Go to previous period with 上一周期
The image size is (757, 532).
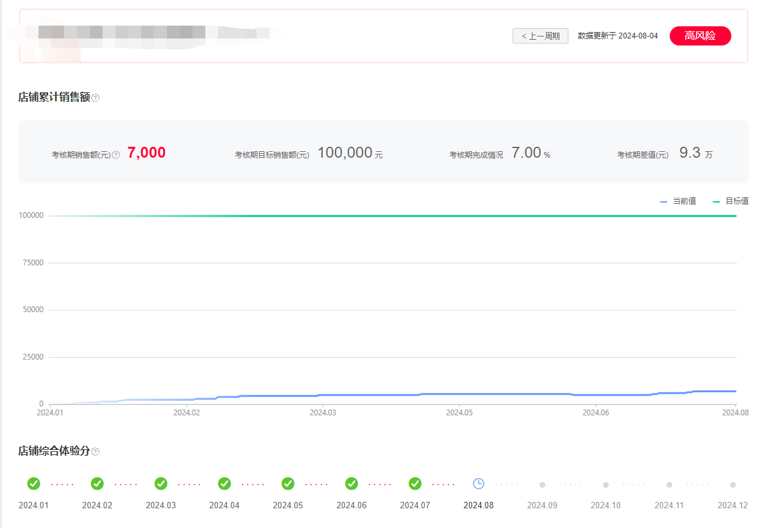click(x=540, y=36)
